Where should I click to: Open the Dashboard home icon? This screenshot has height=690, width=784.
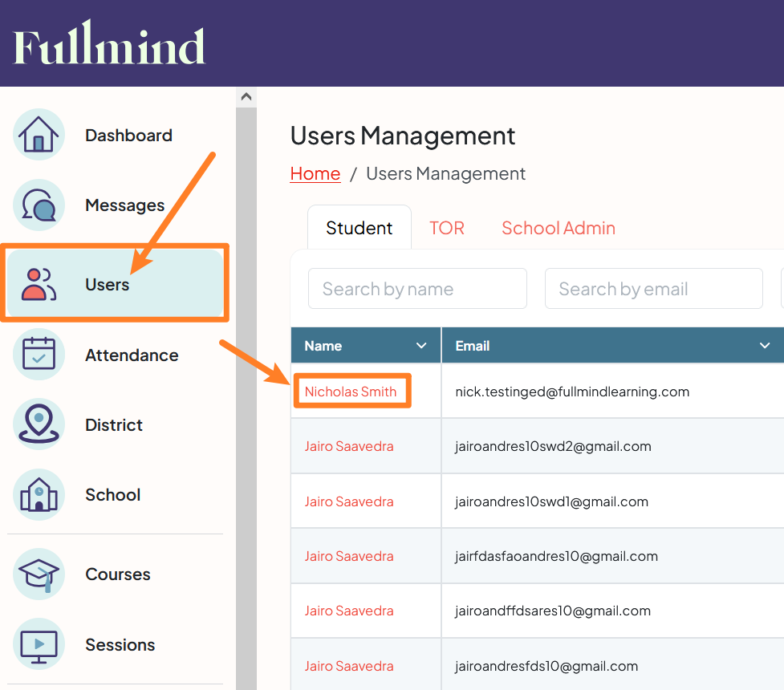tap(39, 135)
